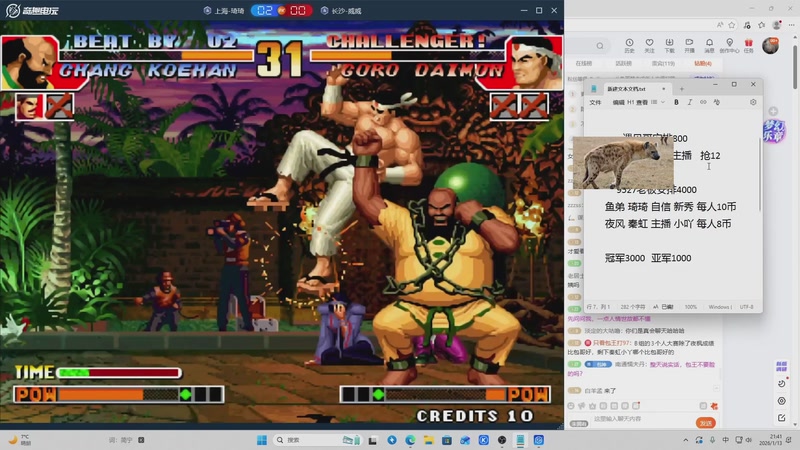Show hidden system tray icons
This screenshot has height=450, width=800.
tap(686, 440)
